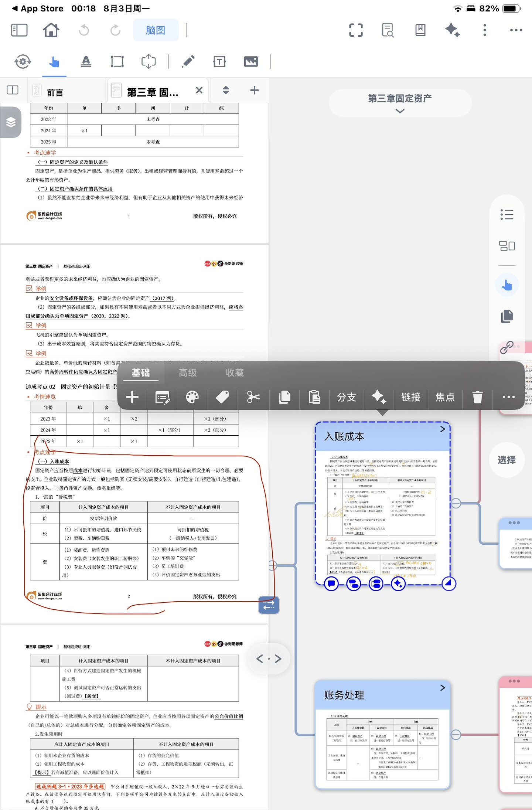Image resolution: width=532 pixels, height=810 pixels.
Task: Toggle the left sidebar panel
Action: [x=19, y=30]
